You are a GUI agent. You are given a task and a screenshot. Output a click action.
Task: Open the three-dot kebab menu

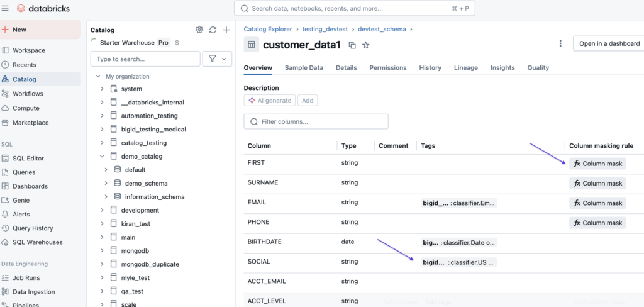click(560, 43)
